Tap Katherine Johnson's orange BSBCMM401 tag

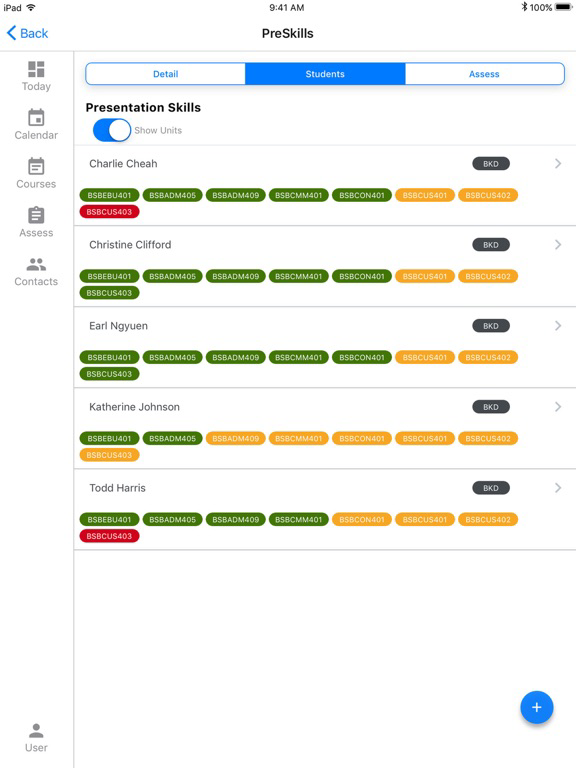click(x=299, y=438)
